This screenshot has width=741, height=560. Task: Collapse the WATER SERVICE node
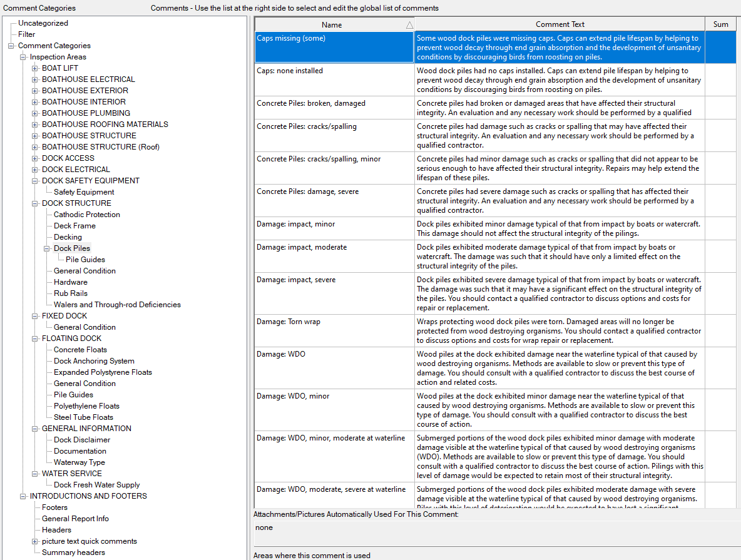click(x=34, y=474)
